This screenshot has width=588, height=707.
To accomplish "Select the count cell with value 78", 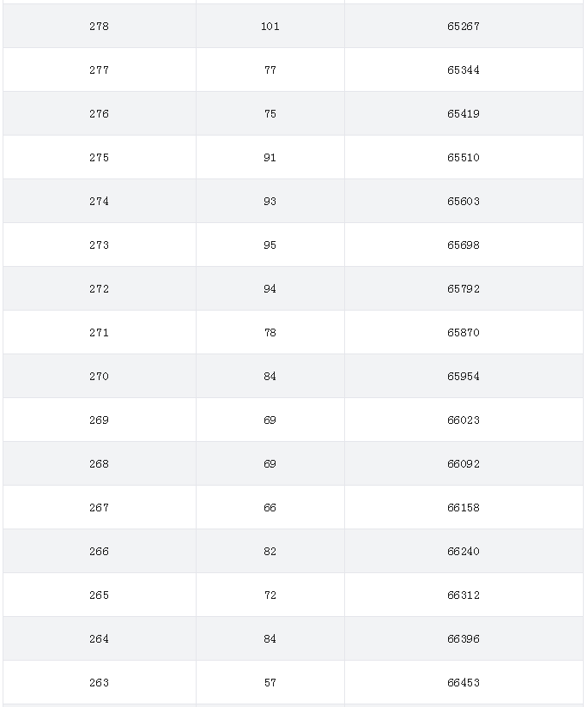I will pyautogui.click(x=270, y=332).
